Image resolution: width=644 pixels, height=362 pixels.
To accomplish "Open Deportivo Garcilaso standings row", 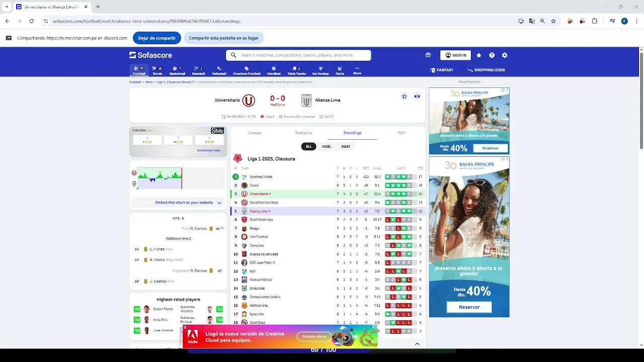I will (x=328, y=203).
